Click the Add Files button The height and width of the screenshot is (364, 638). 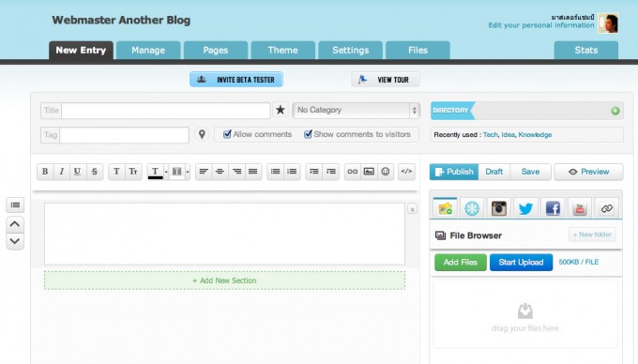click(460, 263)
